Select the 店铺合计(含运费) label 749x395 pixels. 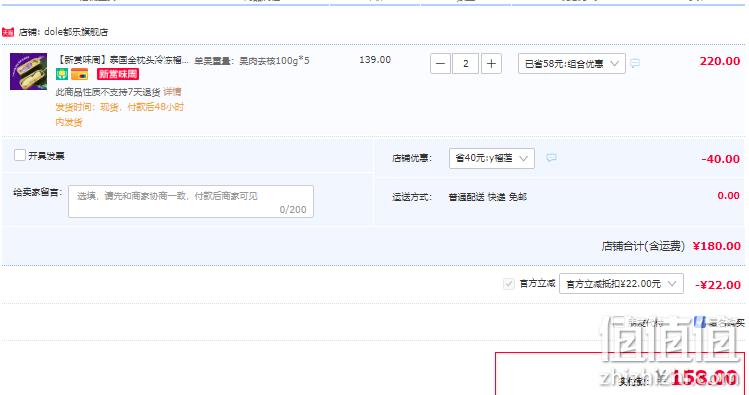pos(643,246)
